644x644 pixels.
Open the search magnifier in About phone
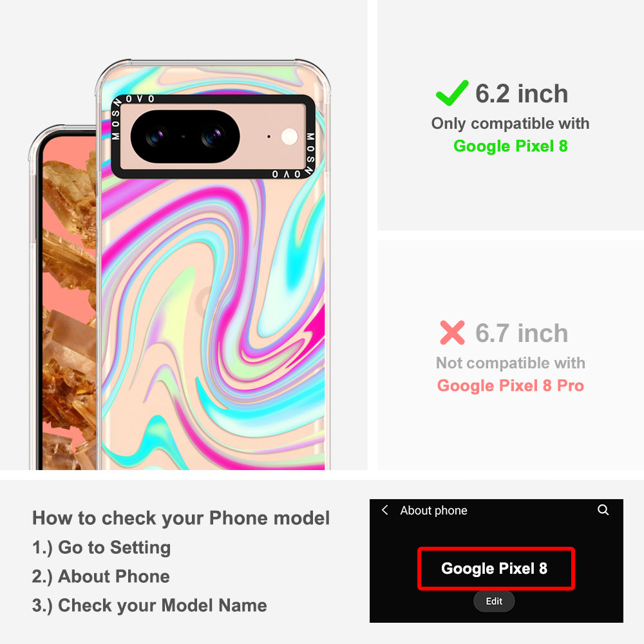603,509
